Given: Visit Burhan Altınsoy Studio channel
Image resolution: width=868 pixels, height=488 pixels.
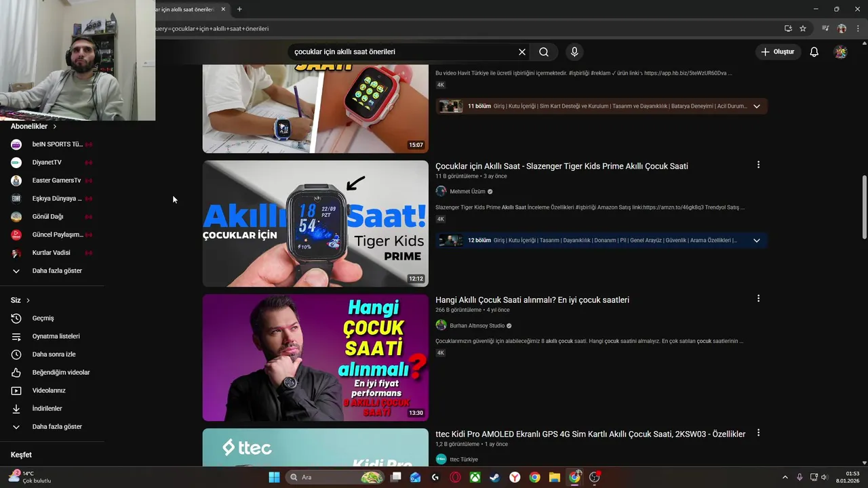Looking at the screenshot, I should pos(477,326).
